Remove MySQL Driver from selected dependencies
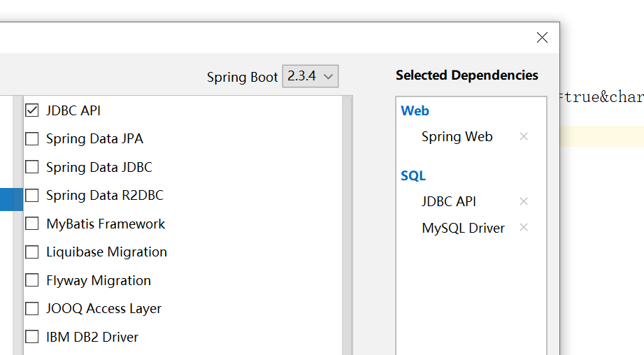 (x=523, y=227)
